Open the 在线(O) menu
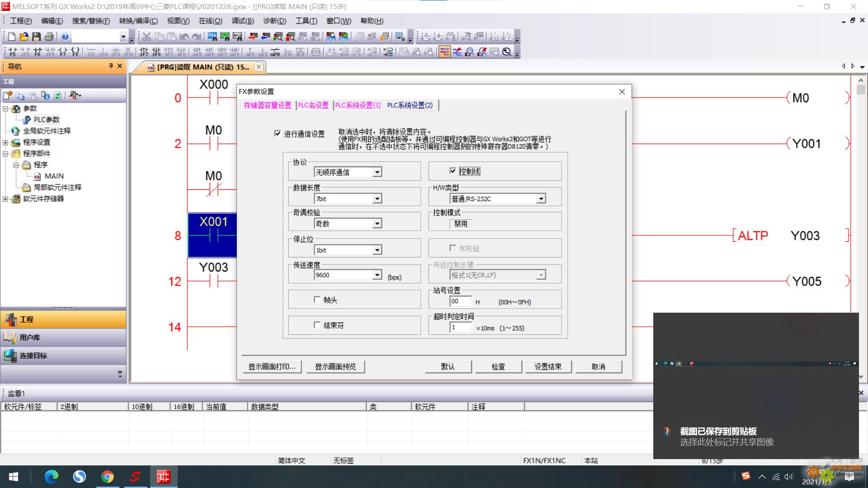The width and height of the screenshot is (868, 488). click(210, 21)
